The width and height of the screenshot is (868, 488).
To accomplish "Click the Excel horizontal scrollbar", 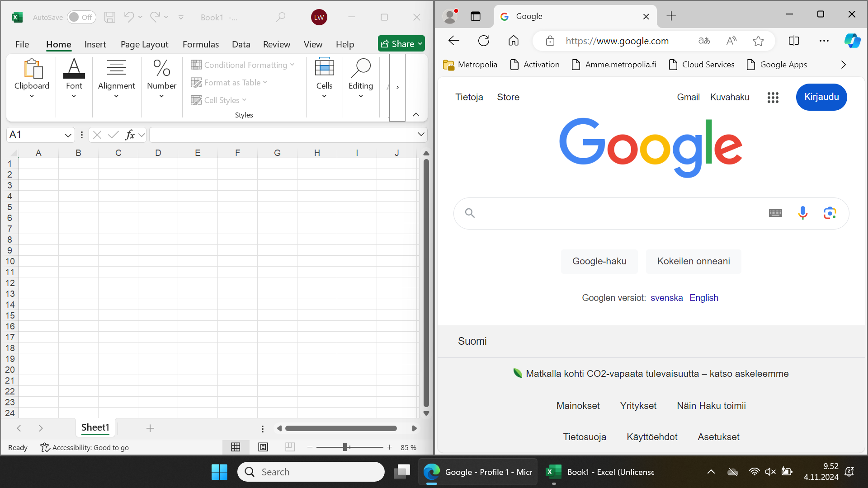I will click(x=341, y=428).
